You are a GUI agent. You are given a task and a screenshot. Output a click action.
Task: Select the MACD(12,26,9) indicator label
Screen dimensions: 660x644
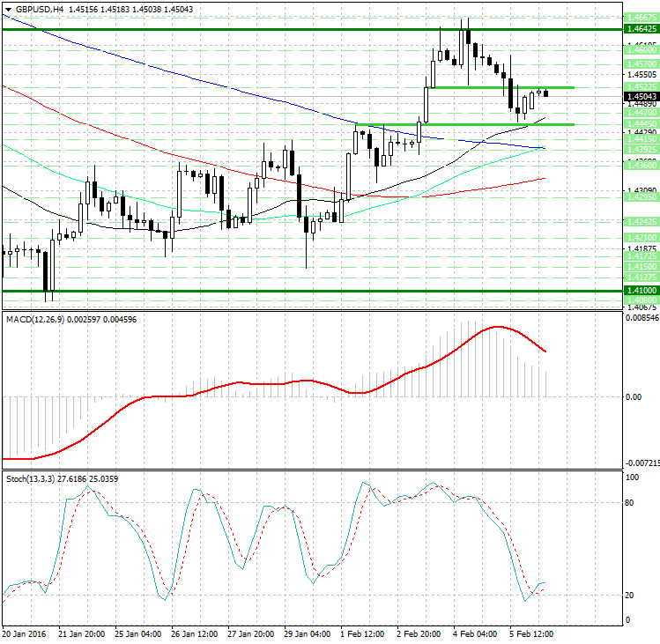click(x=35, y=320)
